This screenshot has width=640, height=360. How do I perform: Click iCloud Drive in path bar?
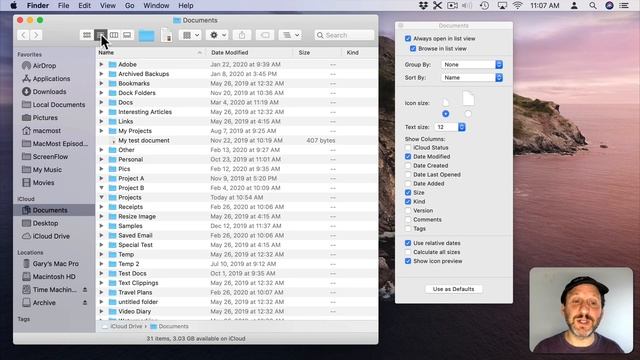(122, 326)
